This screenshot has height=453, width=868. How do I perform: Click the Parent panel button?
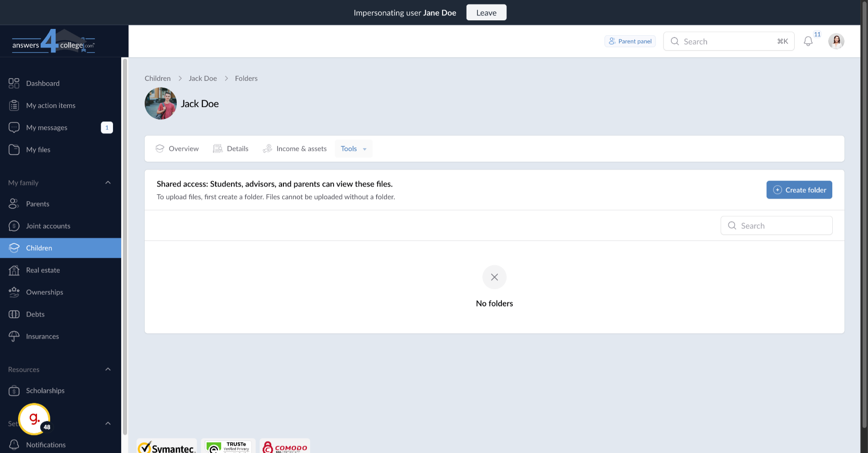point(630,41)
